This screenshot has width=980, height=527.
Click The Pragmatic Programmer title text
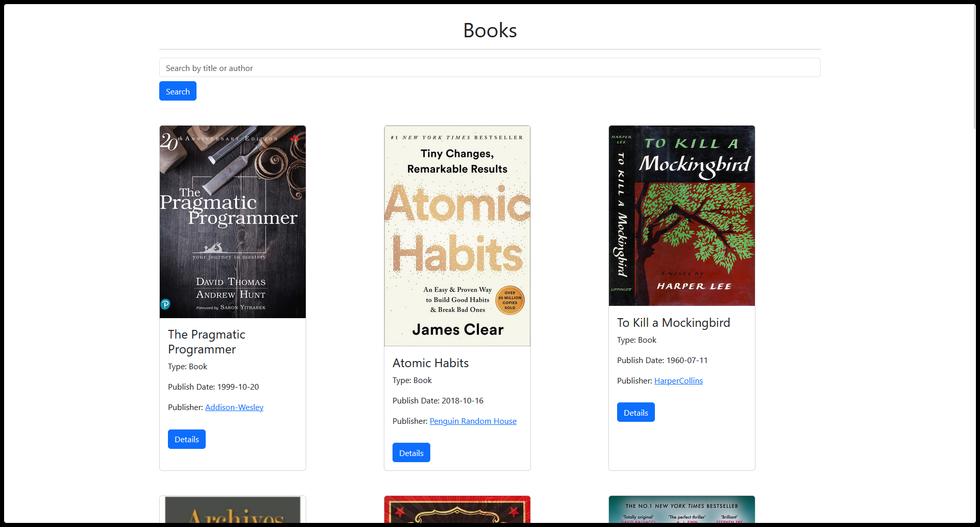tap(206, 342)
